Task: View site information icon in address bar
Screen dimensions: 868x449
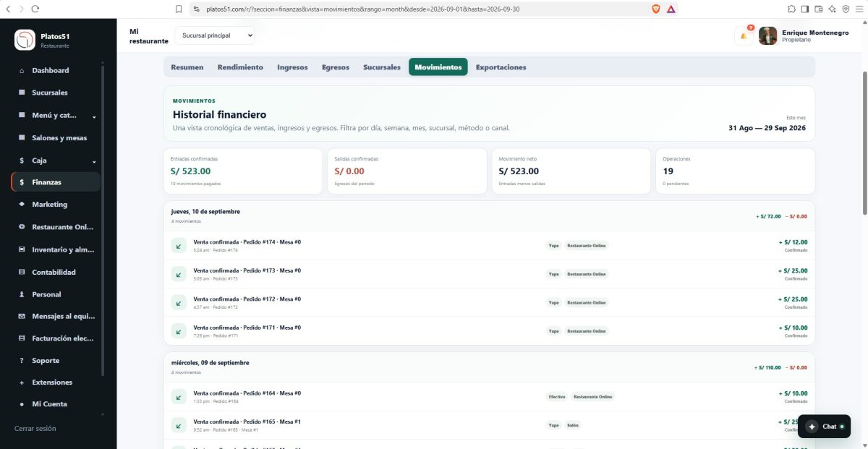Action: 196,9
